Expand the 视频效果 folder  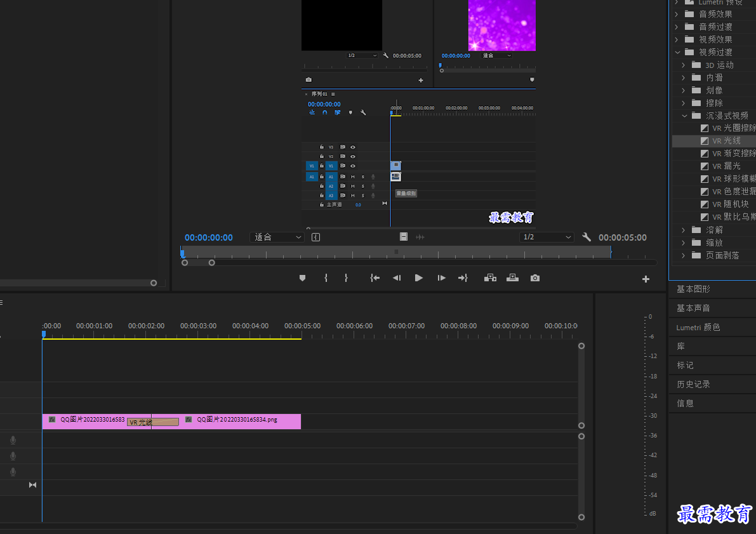[x=677, y=39]
